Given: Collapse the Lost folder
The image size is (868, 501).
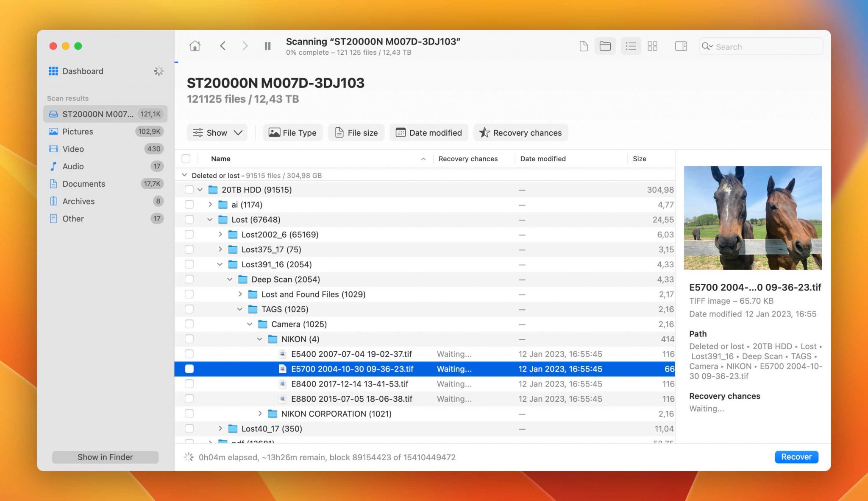Looking at the screenshot, I should 210,219.
